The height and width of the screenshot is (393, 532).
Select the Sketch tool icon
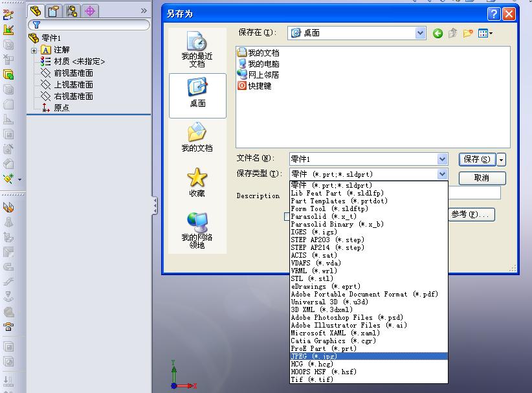(x=8, y=30)
